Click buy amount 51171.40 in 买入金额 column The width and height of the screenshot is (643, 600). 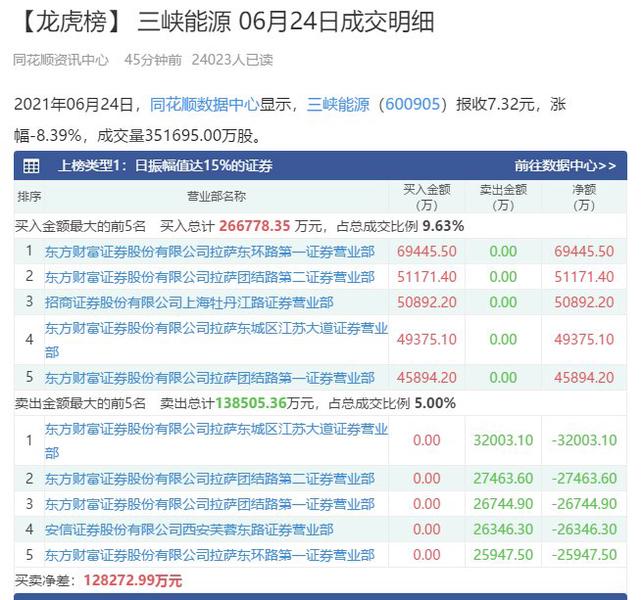(x=426, y=277)
